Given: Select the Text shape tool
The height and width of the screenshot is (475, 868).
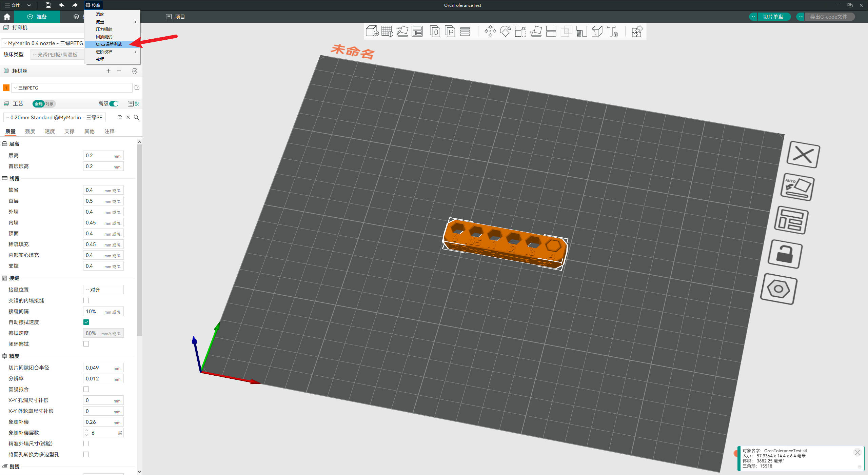Looking at the screenshot, I should 612,31.
